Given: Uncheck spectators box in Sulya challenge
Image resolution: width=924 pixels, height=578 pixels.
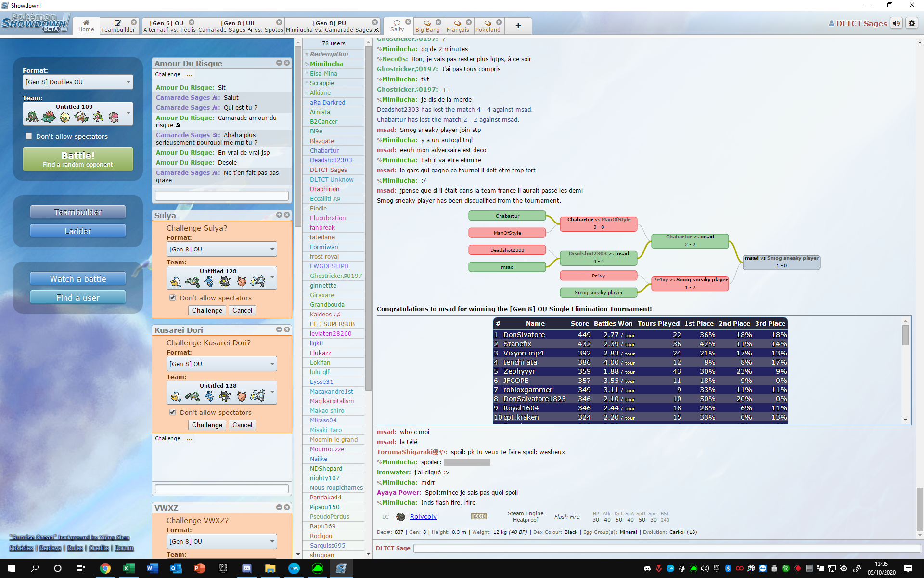Looking at the screenshot, I should click(x=172, y=298).
